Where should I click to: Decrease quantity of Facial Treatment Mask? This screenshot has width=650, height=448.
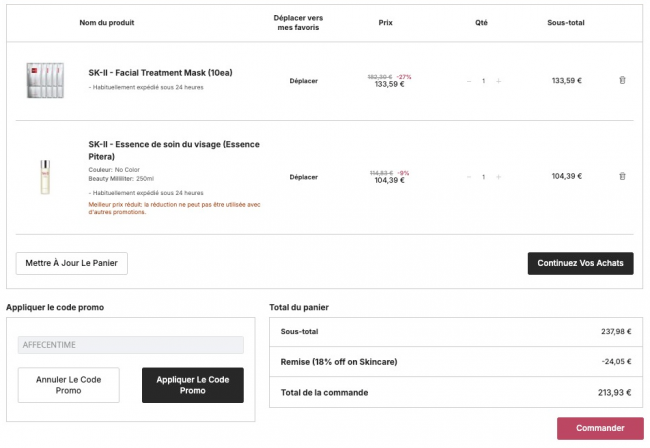(x=469, y=81)
